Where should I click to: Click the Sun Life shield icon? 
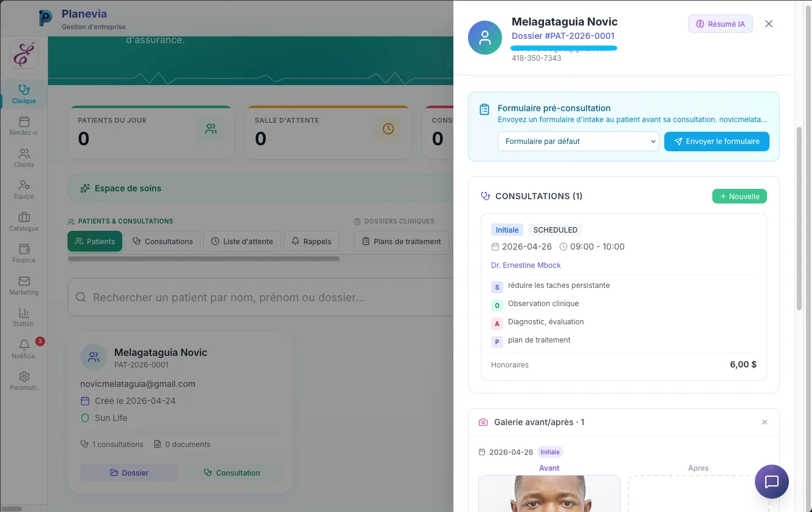(x=85, y=418)
